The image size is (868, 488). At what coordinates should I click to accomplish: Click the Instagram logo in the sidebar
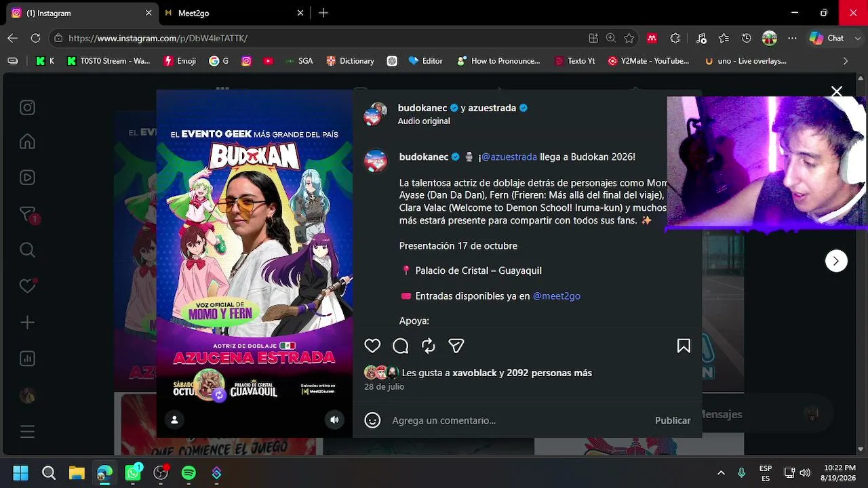click(27, 108)
